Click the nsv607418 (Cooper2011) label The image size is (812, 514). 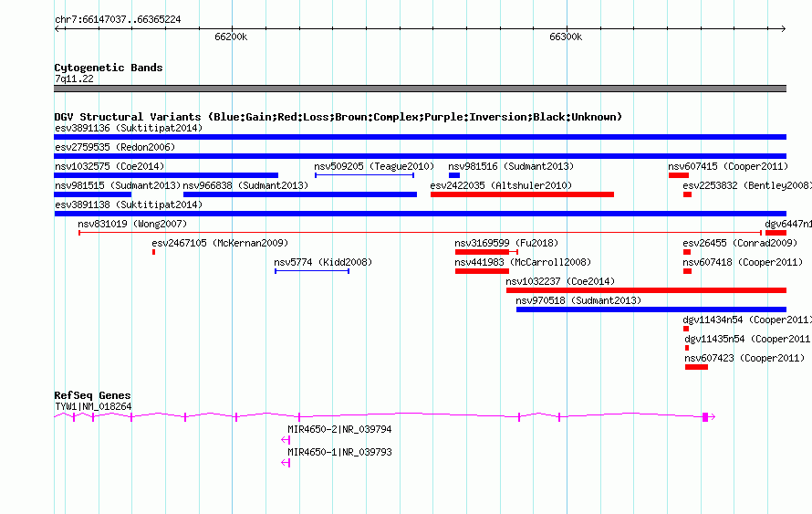click(743, 262)
